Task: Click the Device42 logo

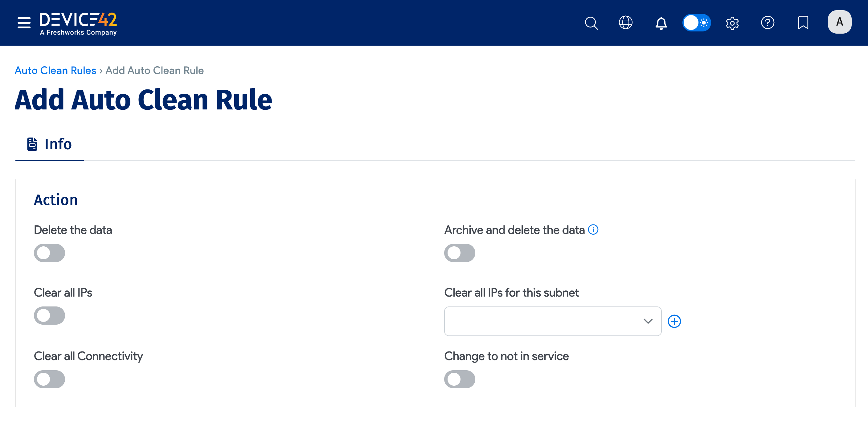Action: tap(78, 23)
